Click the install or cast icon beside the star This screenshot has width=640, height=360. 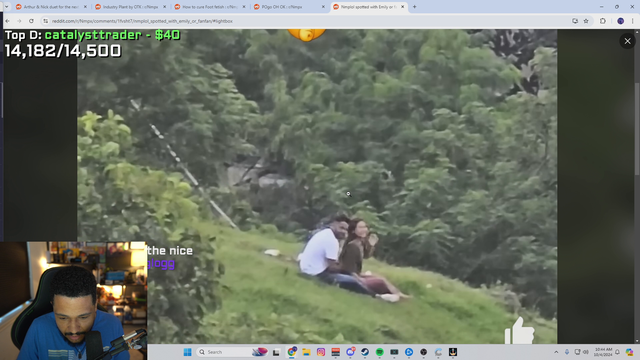click(575, 21)
